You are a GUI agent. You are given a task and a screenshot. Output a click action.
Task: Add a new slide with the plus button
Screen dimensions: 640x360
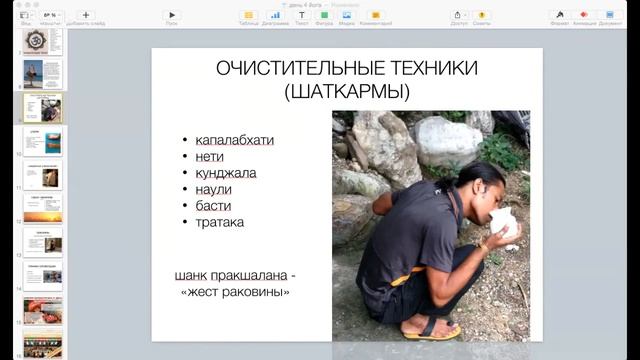(x=86, y=15)
